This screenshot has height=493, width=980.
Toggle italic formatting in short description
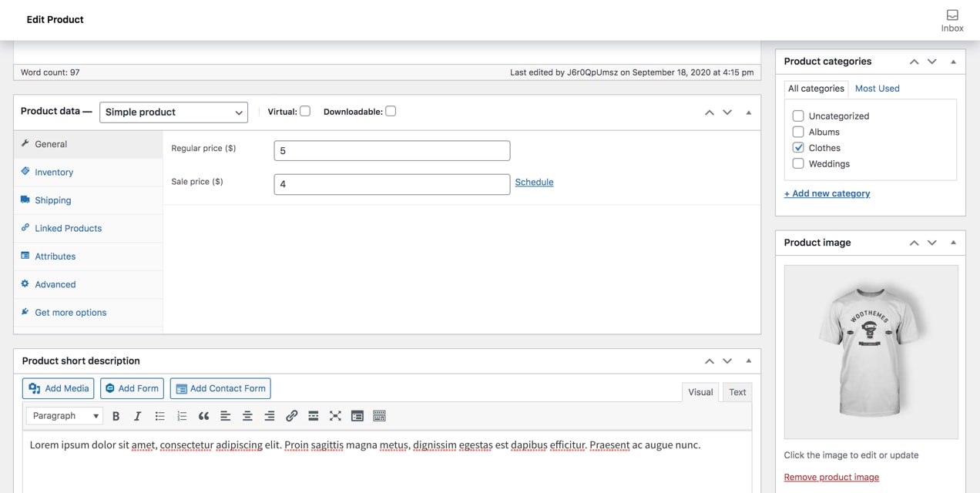[x=137, y=416]
